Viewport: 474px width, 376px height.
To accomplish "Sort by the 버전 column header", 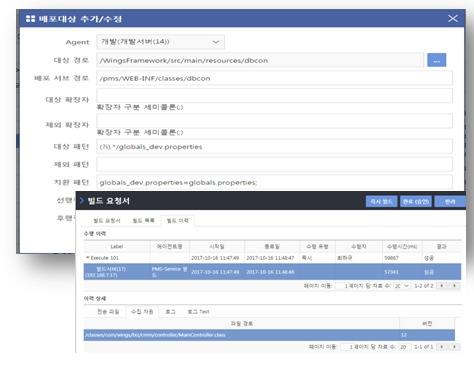I will pos(427,323).
